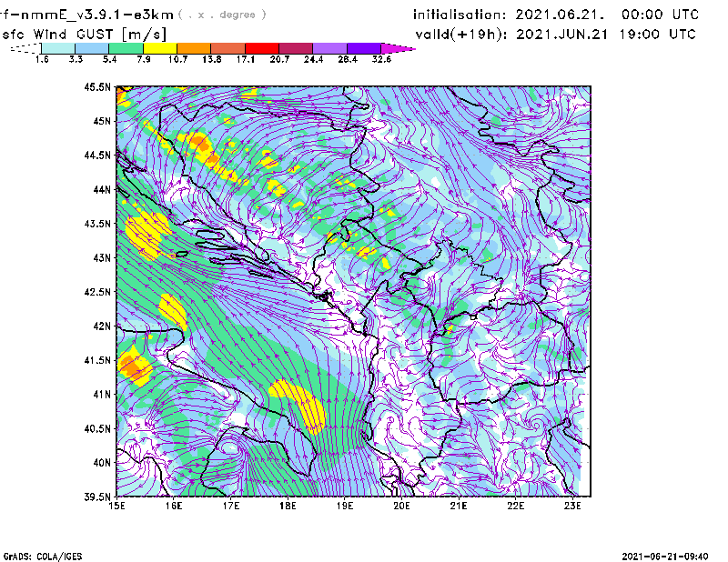Image resolution: width=728 pixels, height=562 pixels.
Task: Click the violet 28.4–32.6 legend swatch
Action: click(364, 48)
